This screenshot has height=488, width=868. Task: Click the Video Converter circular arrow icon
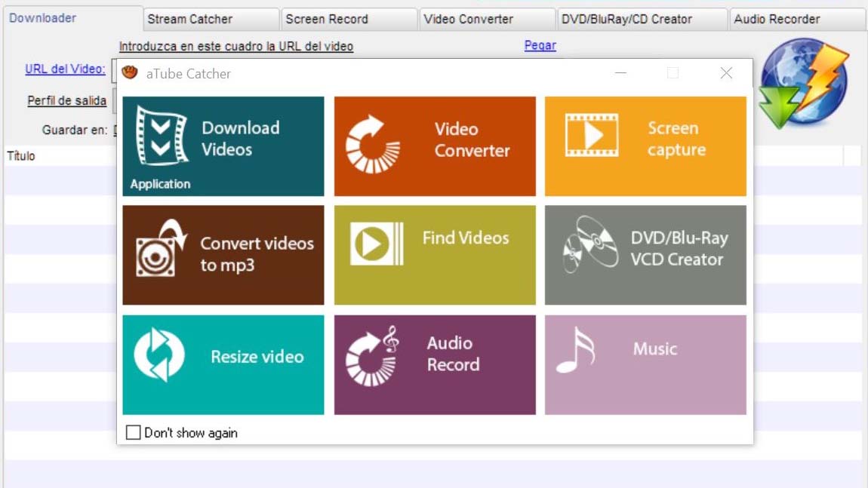(x=373, y=144)
